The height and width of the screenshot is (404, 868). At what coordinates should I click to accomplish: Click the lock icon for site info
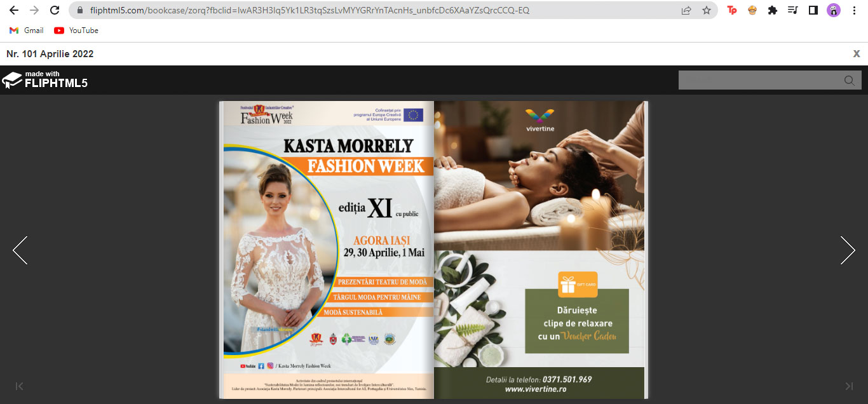(x=79, y=11)
